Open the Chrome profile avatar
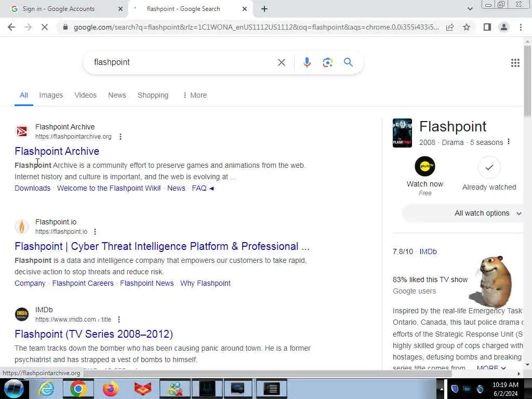 tap(504, 27)
